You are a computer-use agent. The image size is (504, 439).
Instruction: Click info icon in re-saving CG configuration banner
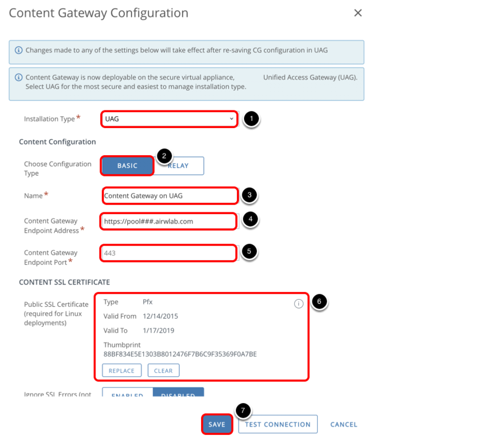click(x=18, y=51)
